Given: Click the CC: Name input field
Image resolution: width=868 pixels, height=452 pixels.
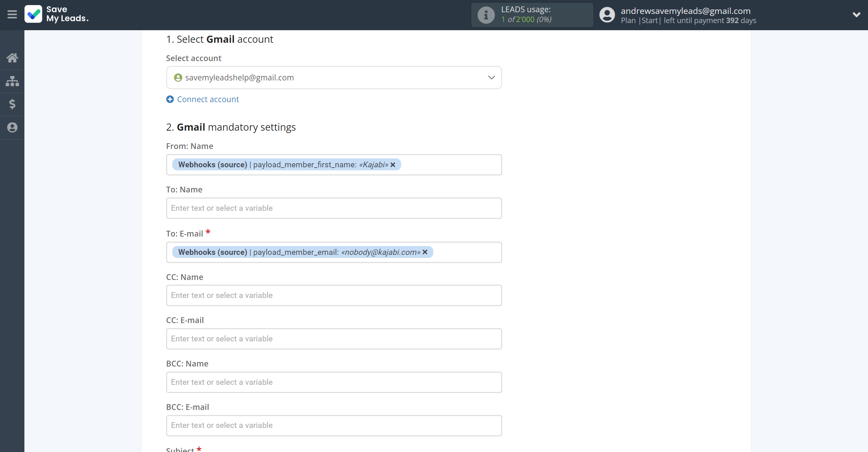Looking at the screenshot, I should click(x=334, y=296).
